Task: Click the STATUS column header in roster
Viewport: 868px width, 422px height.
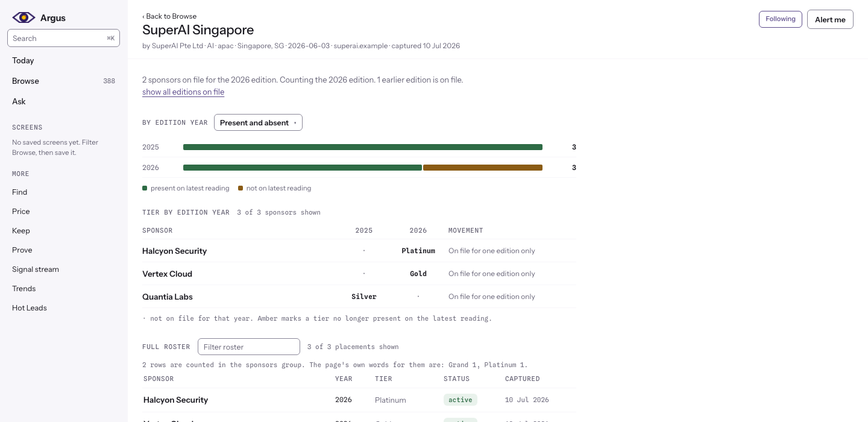Action: 456,379
